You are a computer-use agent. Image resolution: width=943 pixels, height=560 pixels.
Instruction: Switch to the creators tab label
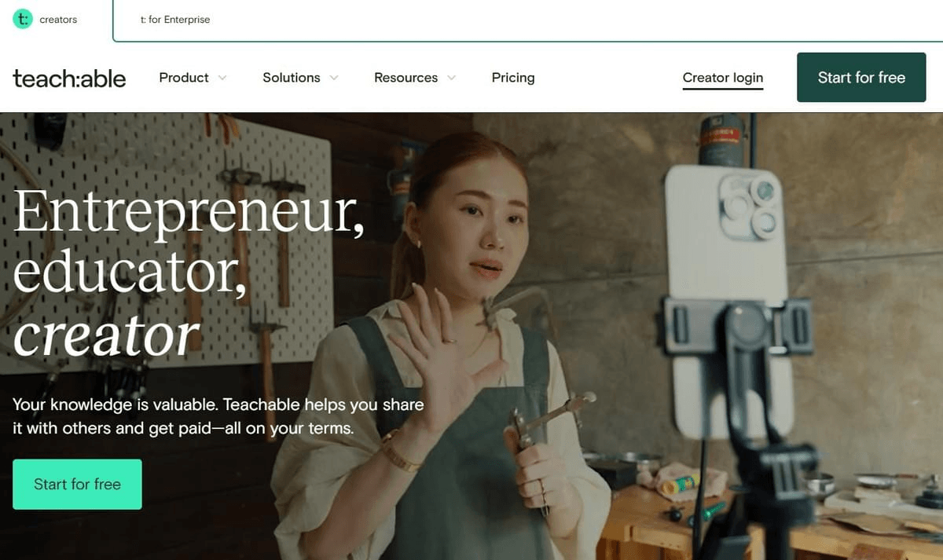(x=58, y=20)
